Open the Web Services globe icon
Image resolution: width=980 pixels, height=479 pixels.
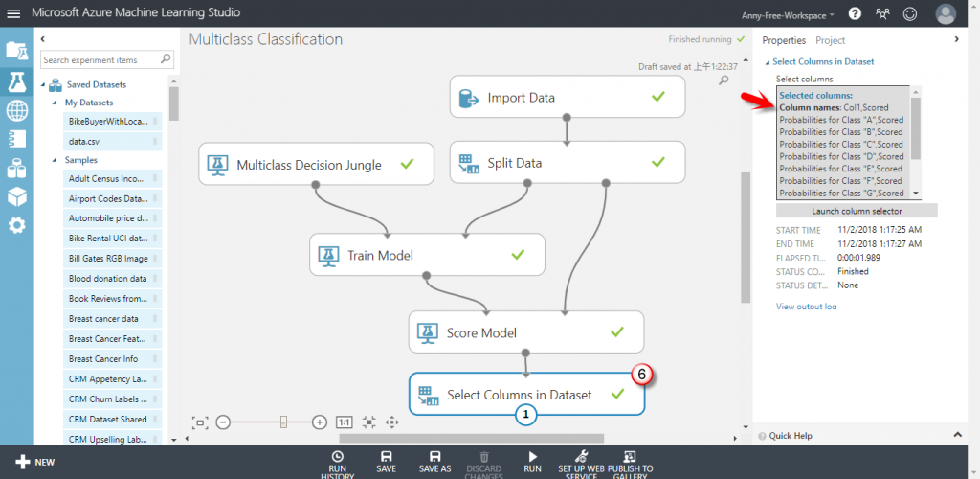17,111
